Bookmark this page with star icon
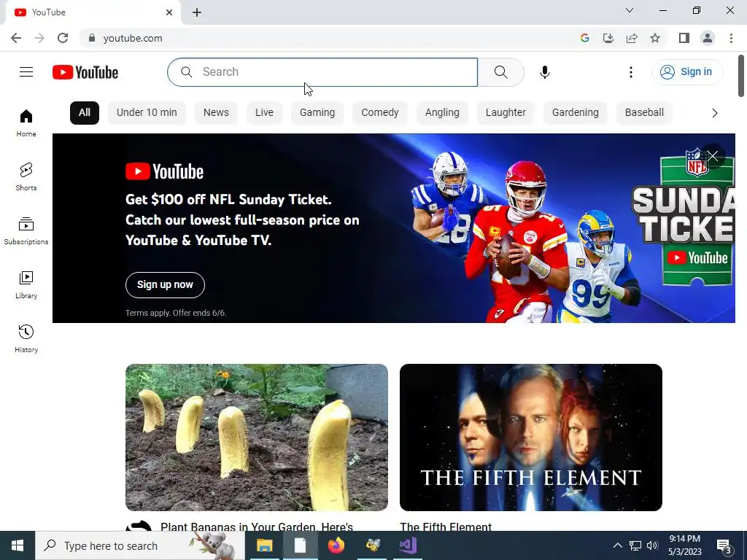This screenshot has width=747, height=560. 655,38
